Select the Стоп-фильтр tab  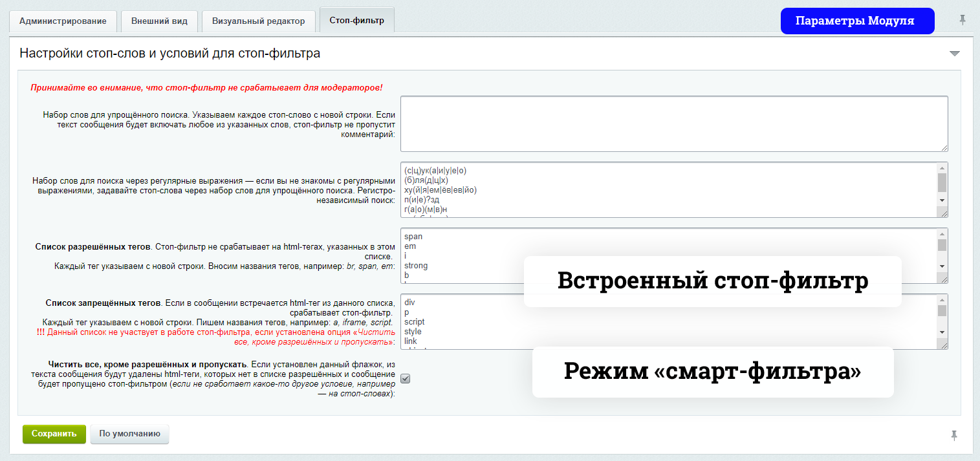[x=356, y=21]
